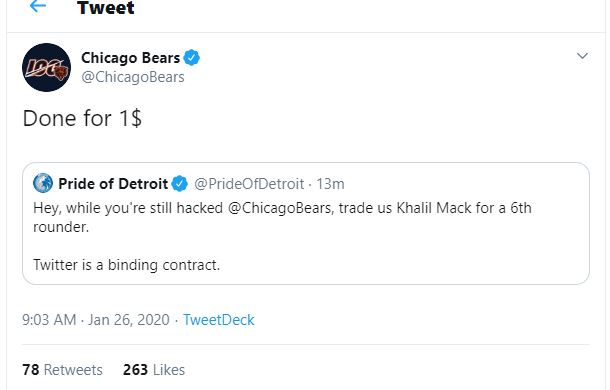Open Chicago Bears profile avatar

(x=46, y=67)
